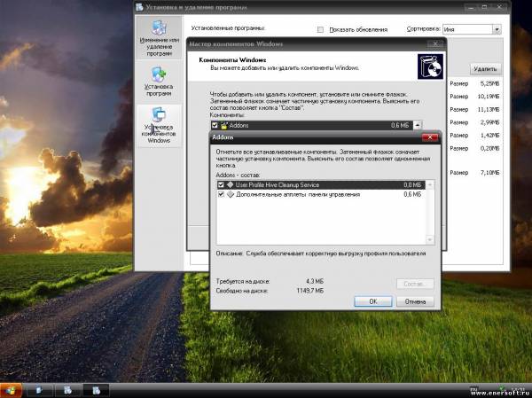The height and width of the screenshot is (398, 532).
Task: Toggle the Показать обновления checkbox
Action: [x=320, y=29]
